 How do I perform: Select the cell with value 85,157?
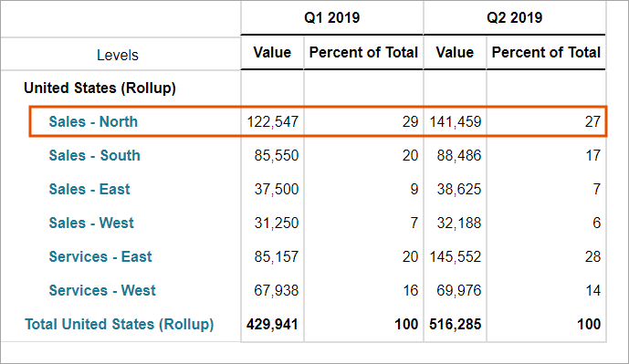tap(277, 256)
